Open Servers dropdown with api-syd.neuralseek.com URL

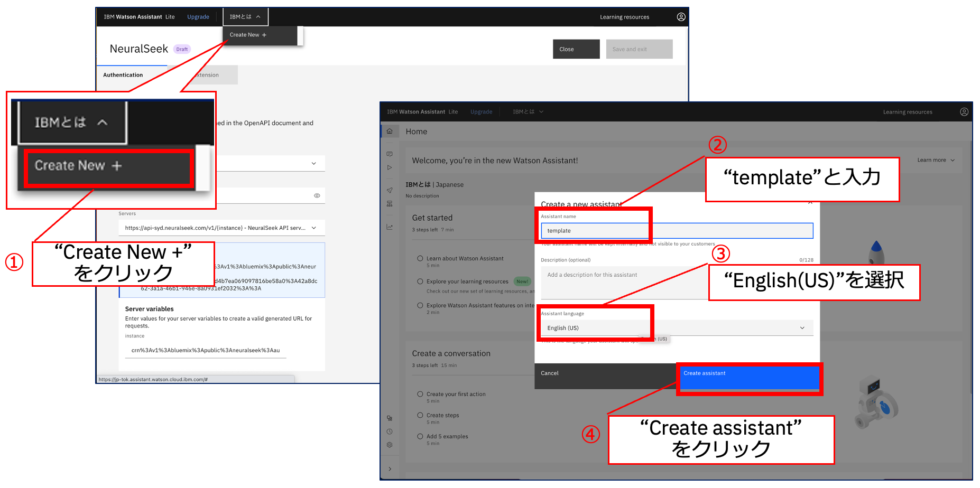point(221,228)
